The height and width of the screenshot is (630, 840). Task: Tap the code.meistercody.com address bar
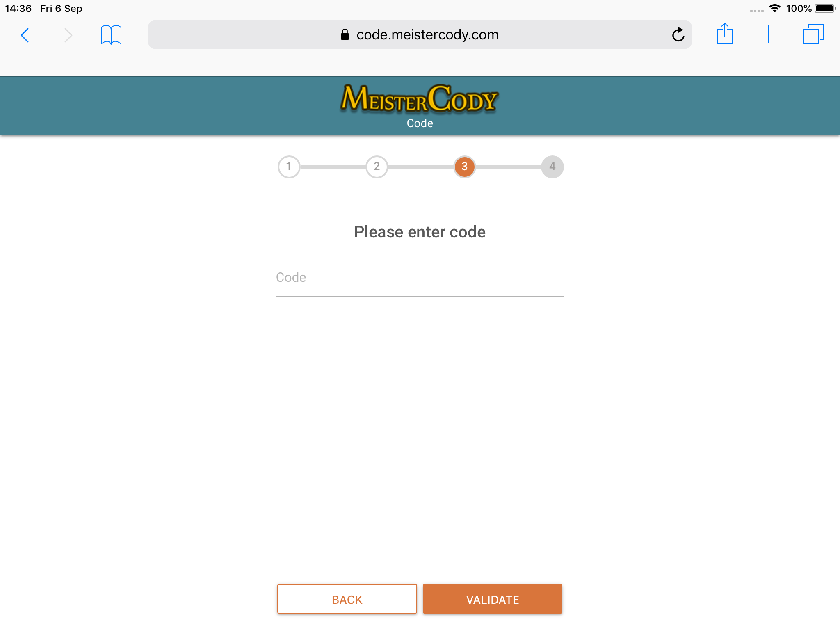(420, 34)
